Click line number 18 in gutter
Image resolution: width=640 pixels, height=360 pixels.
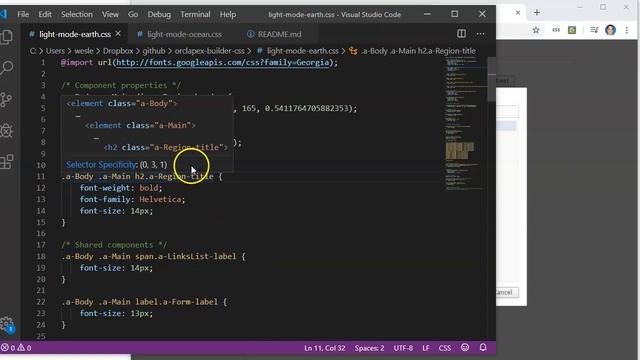[41, 256]
